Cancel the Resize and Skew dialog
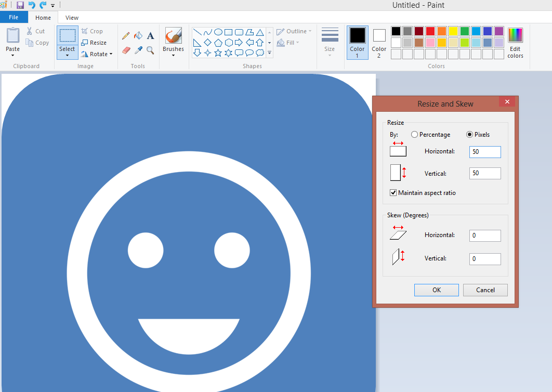This screenshot has width=552, height=392. click(x=485, y=290)
